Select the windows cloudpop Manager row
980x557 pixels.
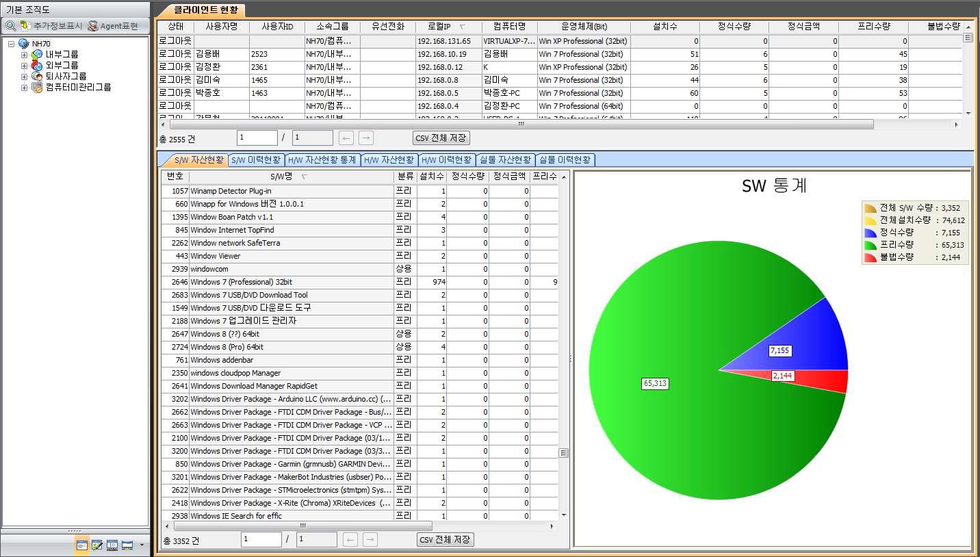pos(360,373)
